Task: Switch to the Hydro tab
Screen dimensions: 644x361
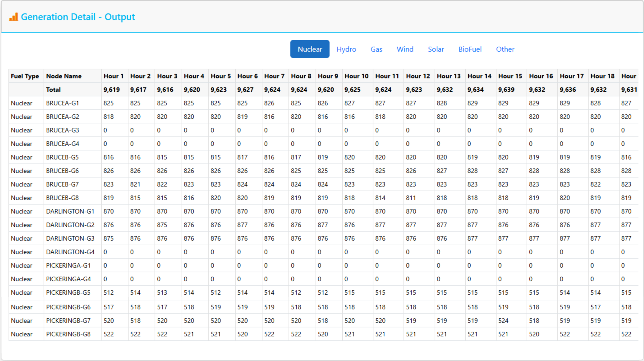Action: pos(346,49)
